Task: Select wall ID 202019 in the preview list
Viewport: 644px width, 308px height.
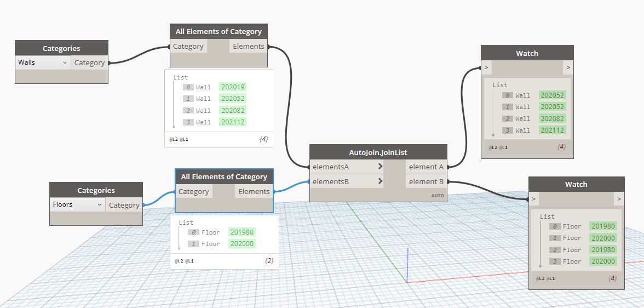Action: [233, 87]
